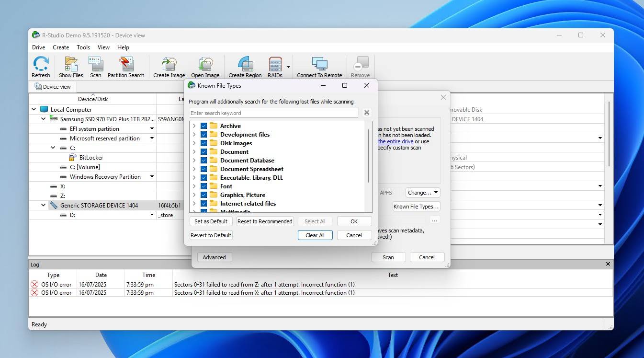Screen dimensions: 644x358
Task: Click Create Region toolbar icon
Action: point(245,64)
